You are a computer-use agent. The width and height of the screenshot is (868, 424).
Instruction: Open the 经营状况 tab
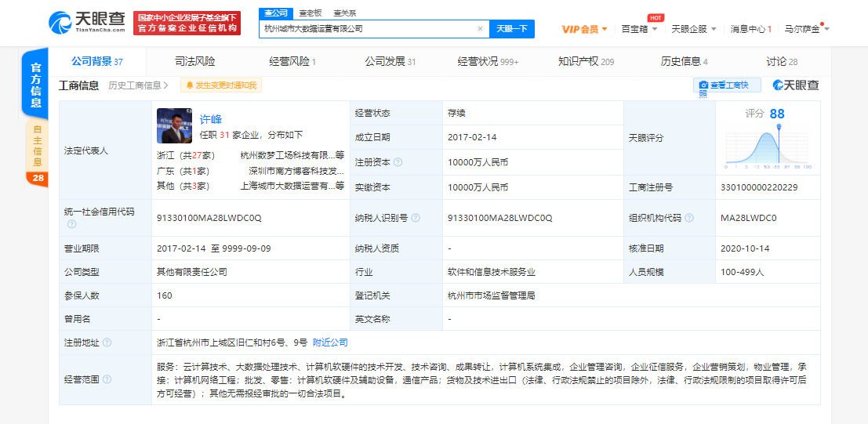[488, 61]
